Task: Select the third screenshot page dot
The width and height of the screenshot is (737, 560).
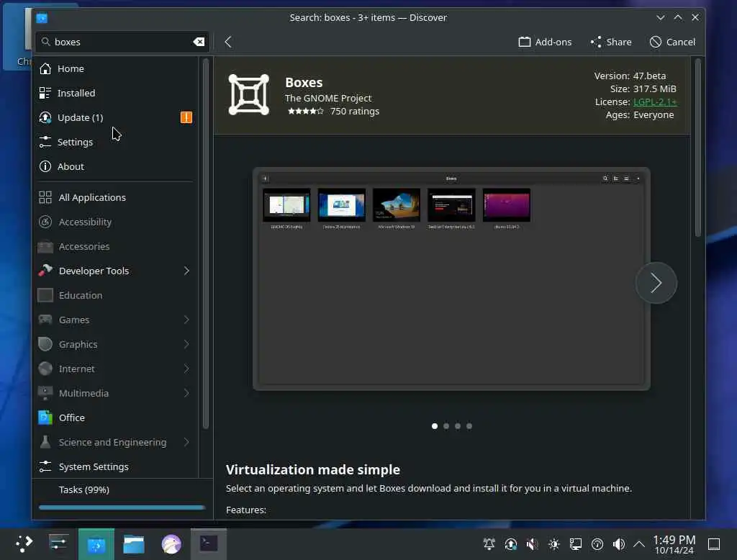Action: pos(457,426)
